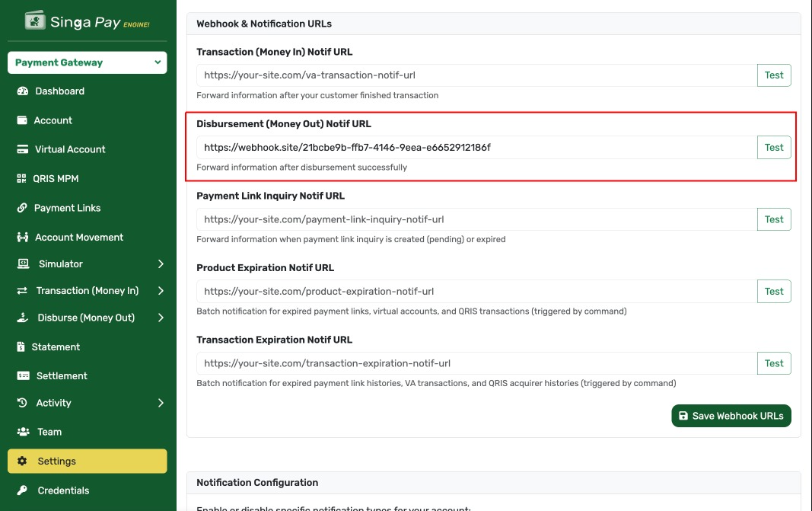Focus the Transaction Expiration Notif URL field
The width and height of the screenshot is (812, 511).
tap(476, 363)
